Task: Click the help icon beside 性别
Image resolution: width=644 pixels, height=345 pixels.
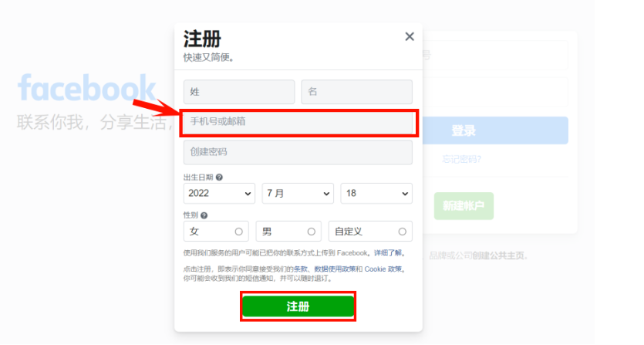Action: [x=204, y=215]
